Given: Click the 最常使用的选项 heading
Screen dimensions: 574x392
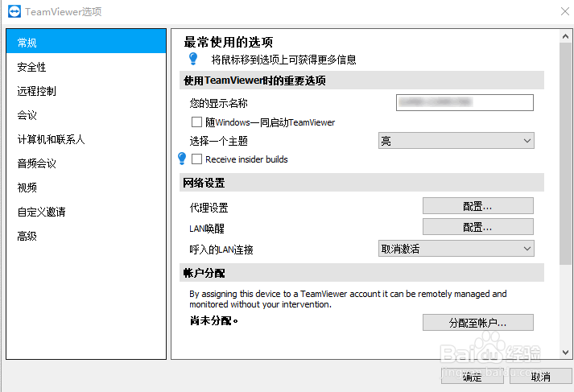Looking at the screenshot, I should tap(228, 42).
